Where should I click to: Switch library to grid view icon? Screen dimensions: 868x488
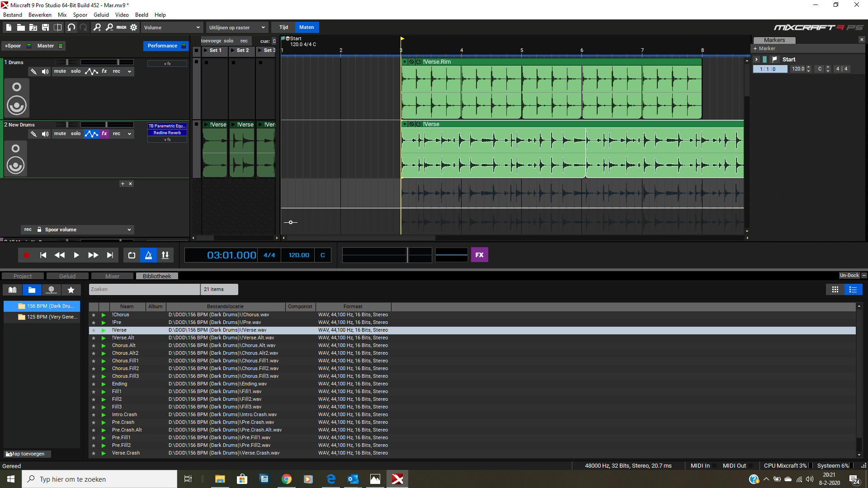[x=835, y=290]
